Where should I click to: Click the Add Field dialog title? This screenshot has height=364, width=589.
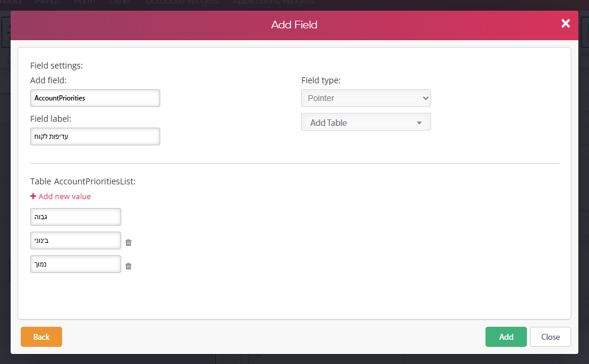[x=294, y=25]
